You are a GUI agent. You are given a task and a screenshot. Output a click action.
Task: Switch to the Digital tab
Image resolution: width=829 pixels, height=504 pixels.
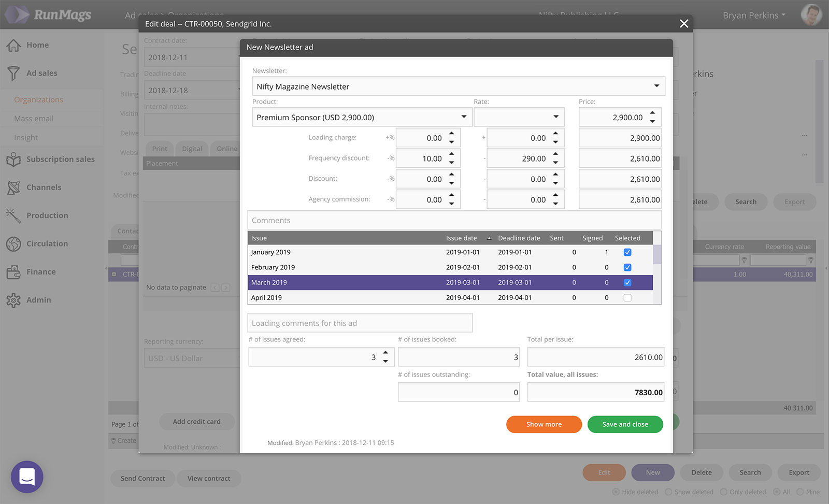(192, 149)
